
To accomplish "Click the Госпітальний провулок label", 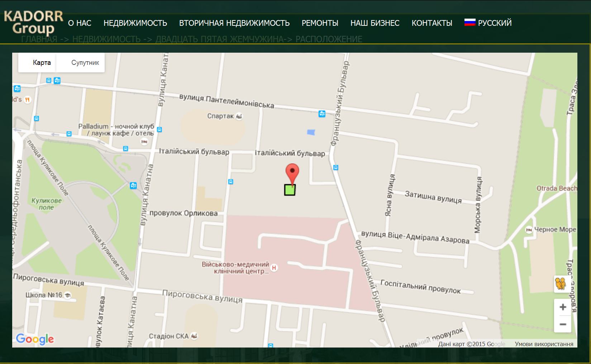I will click(420, 287).
